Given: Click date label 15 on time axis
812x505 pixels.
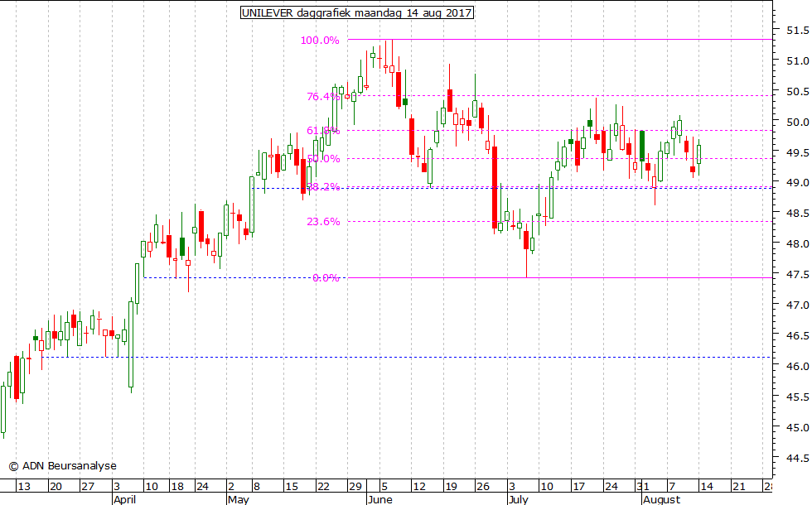Looking at the screenshot, I should pyautogui.click(x=292, y=487).
